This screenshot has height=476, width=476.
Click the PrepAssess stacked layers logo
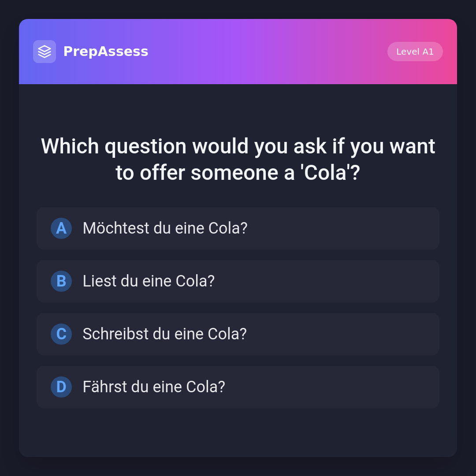tap(45, 52)
